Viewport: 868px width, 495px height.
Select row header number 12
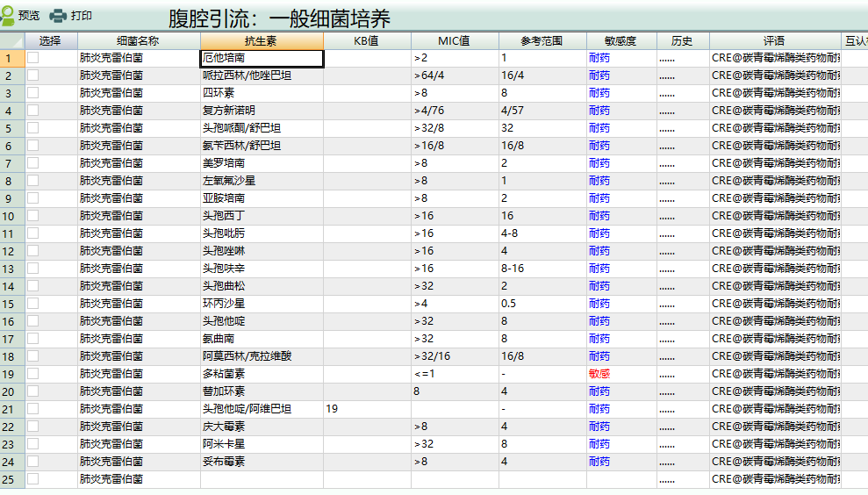[9, 251]
